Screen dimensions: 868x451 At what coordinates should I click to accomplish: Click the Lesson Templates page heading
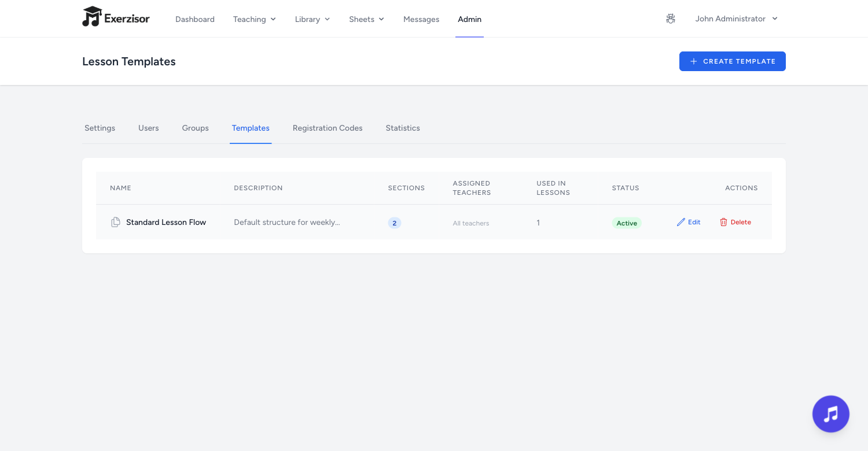(129, 61)
